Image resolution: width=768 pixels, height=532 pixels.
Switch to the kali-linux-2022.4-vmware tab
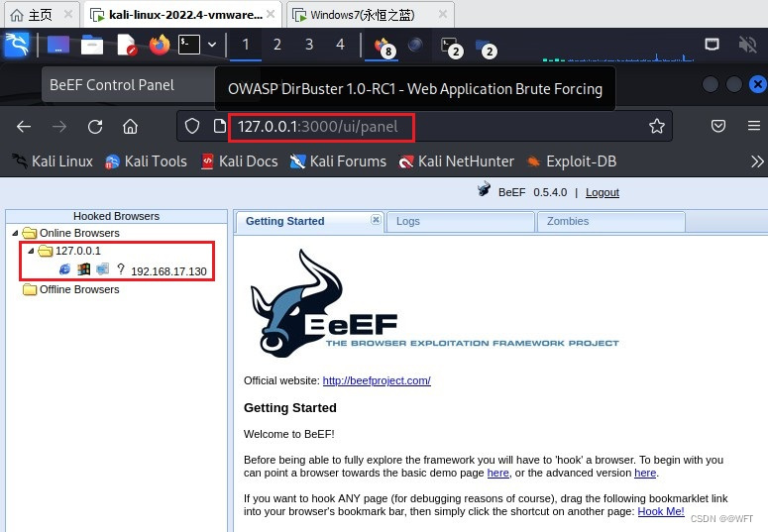pyautogui.click(x=185, y=15)
